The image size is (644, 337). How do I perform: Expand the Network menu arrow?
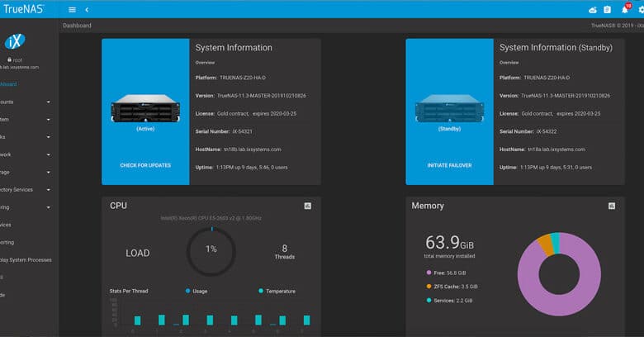49,155
